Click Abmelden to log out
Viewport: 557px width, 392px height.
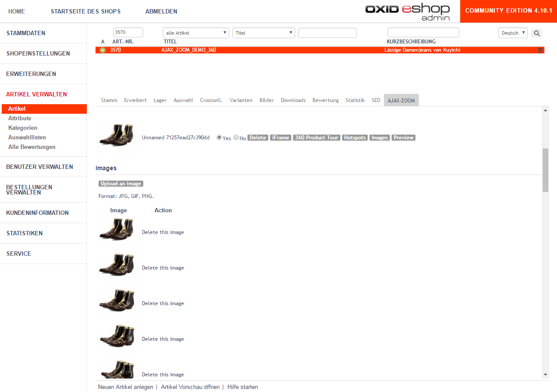coord(161,11)
